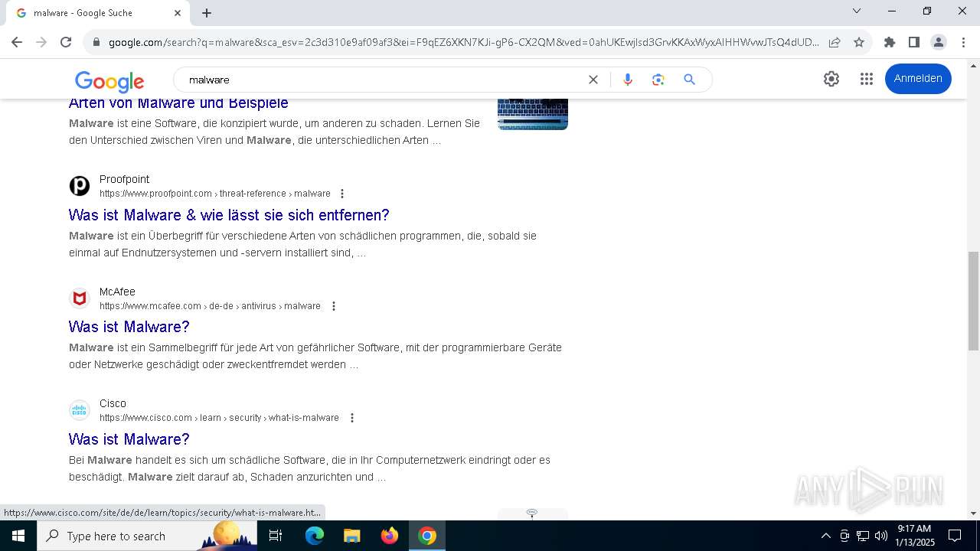
Task: Toggle the Chrome side panel
Action: tap(914, 42)
